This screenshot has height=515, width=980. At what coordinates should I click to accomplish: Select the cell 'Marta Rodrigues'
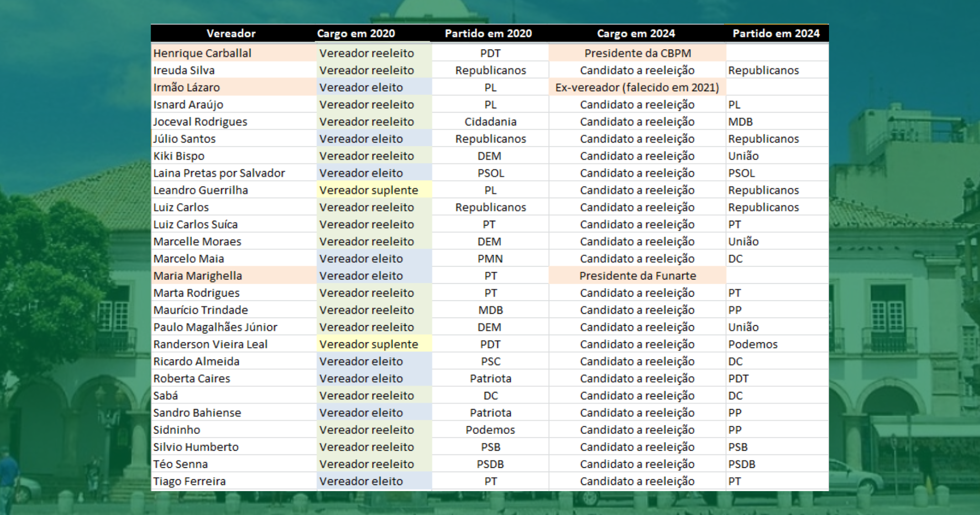point(233,293)
